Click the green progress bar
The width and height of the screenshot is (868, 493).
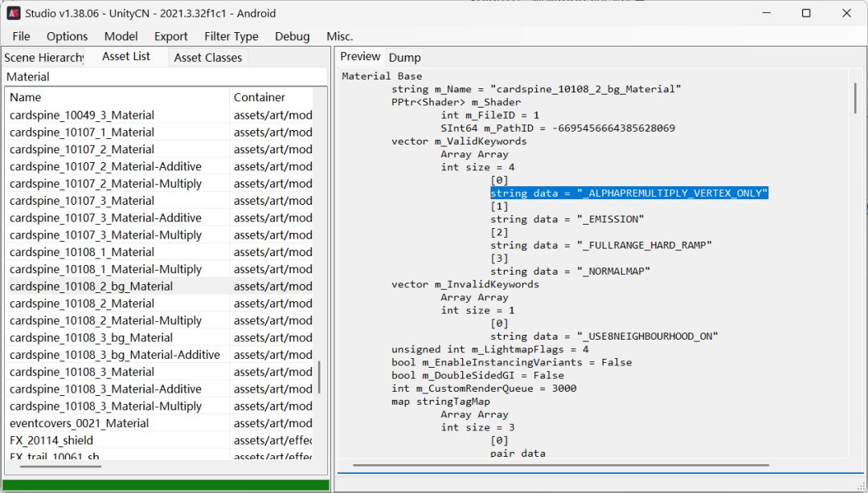point(166,485)
